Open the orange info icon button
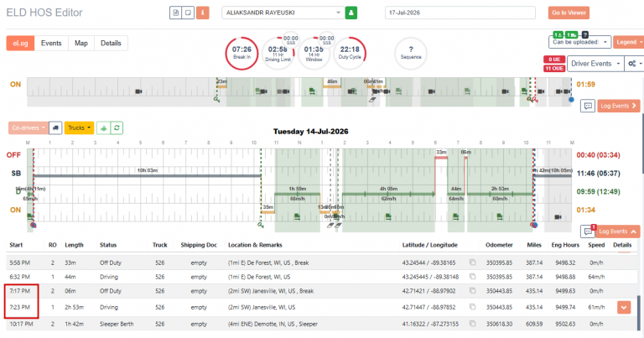The width and height of the screenshot is (644, 338). coord(202,13)
